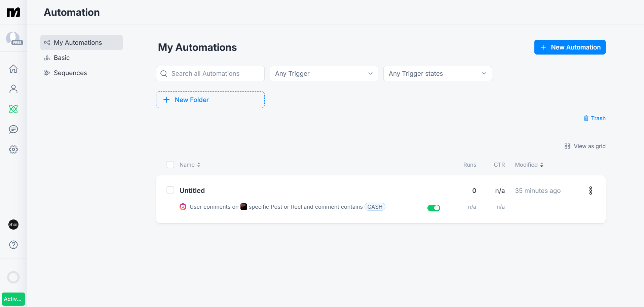644x307 pixels.
Task: Toggle off the Untitled automation switch
Action: (434, 208)
